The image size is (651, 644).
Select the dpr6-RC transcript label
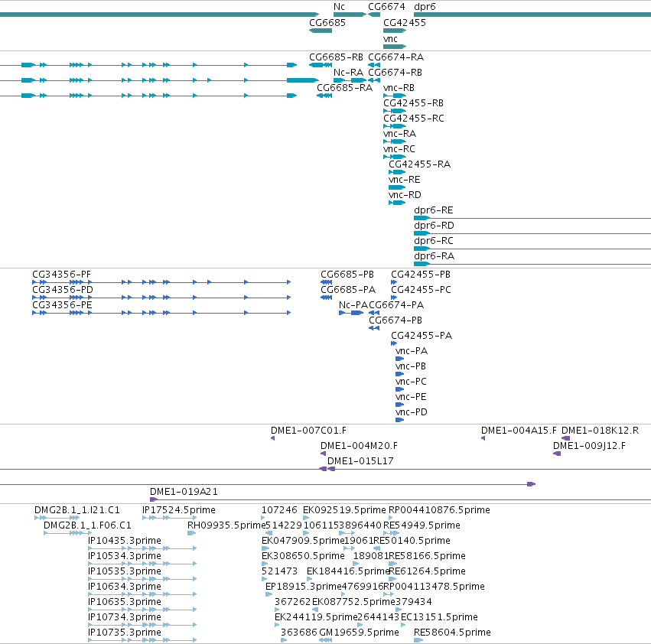[x=434, y=241]
